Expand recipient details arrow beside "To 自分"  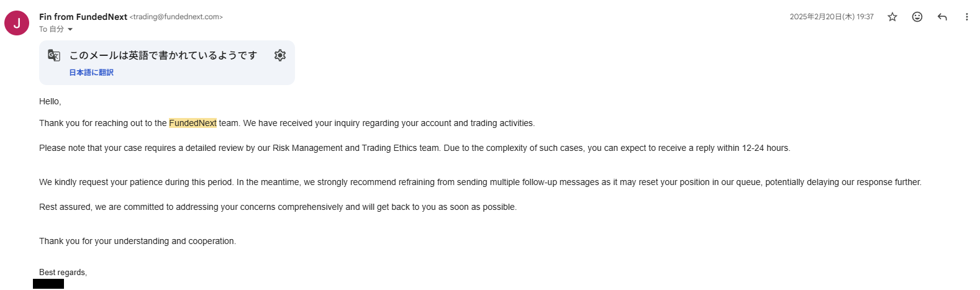(70, 30)
